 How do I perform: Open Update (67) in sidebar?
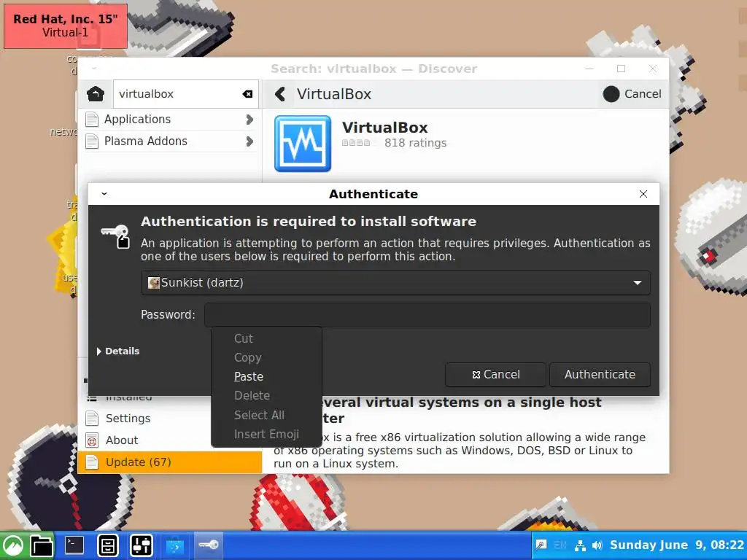[170, 462]
